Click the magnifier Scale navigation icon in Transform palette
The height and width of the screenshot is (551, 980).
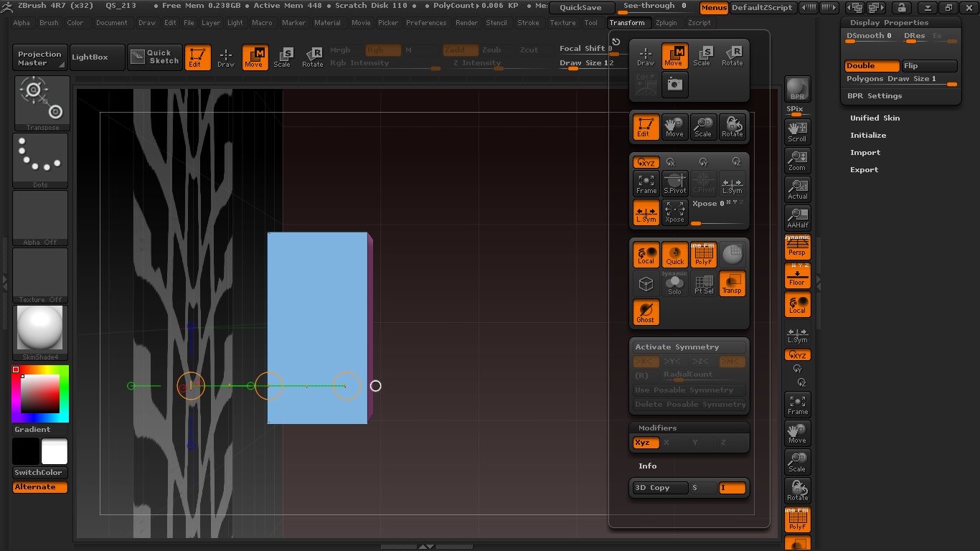point(703,127)
